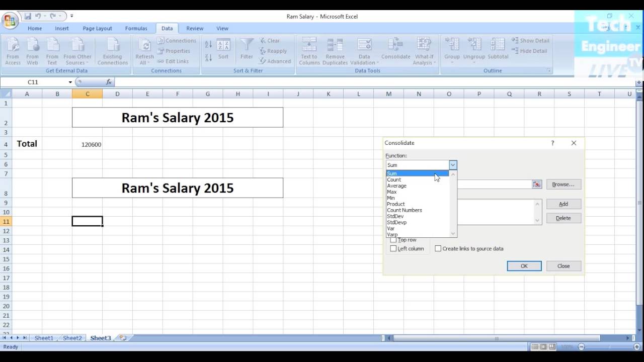Click the Office button orb
Screen dimensions: 644x362
coord(10,21)
